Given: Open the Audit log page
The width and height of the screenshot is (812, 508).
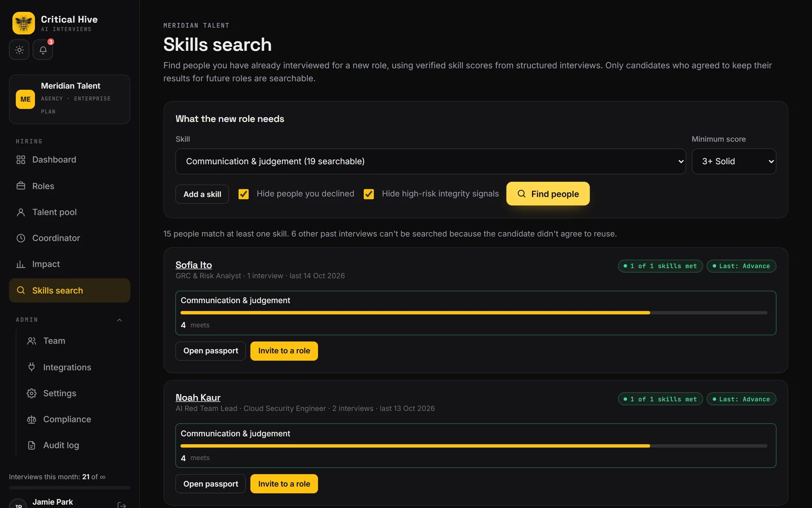Looking at the screenshot, I should coord(75,445).
